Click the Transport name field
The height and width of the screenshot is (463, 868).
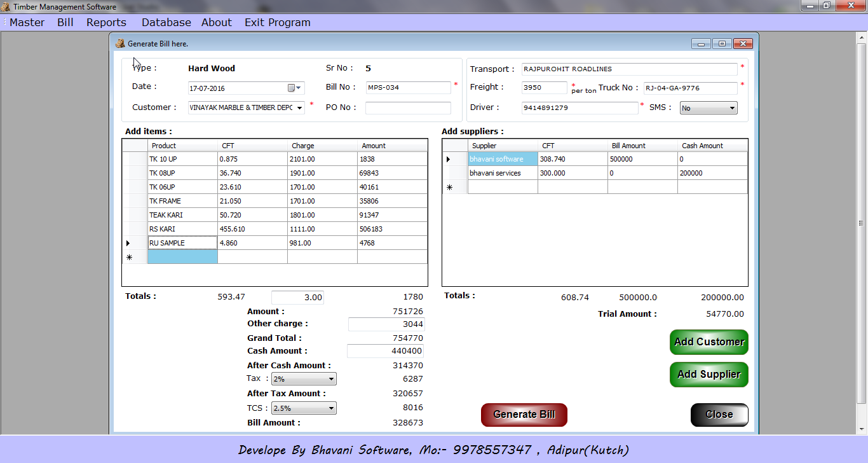630,69
